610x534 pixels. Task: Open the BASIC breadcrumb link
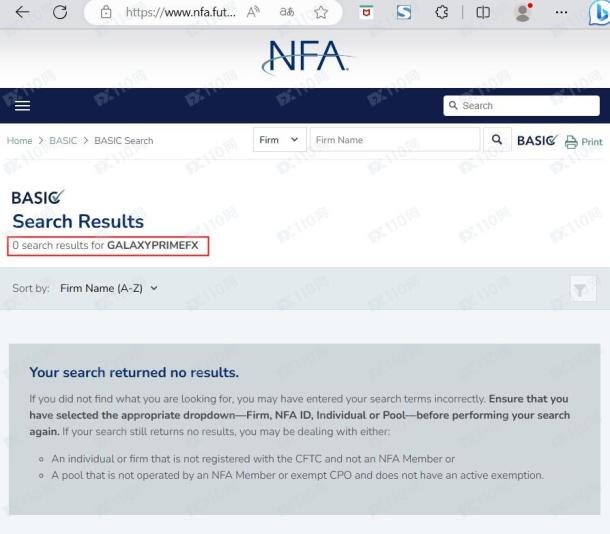tap(63, 140)
